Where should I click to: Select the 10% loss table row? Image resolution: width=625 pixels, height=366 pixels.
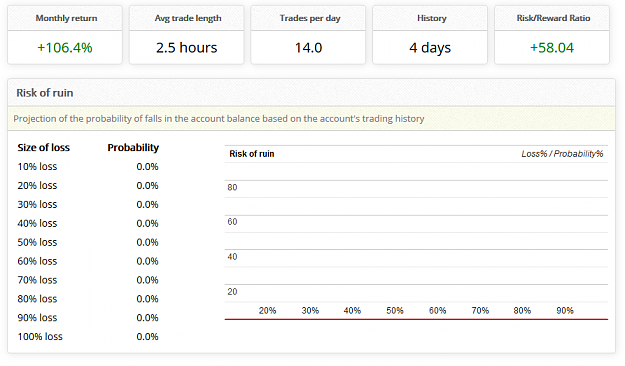click(88, 167)
